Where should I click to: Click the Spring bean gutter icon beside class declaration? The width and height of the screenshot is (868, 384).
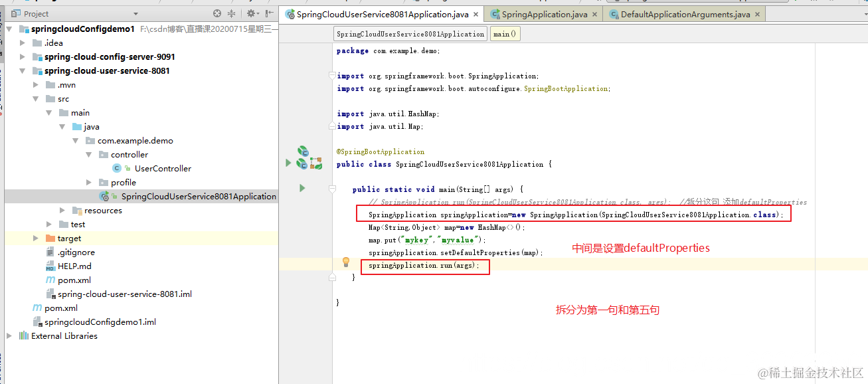pos(302,163)
